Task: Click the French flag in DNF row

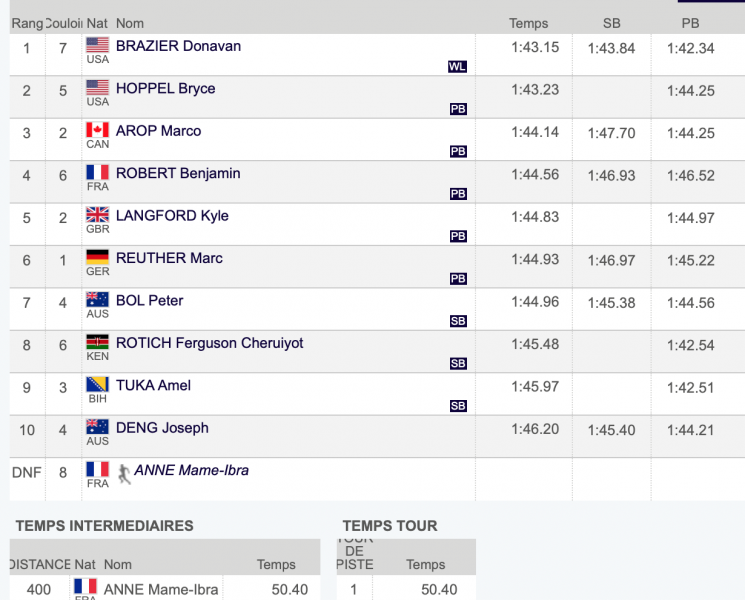Action: point(97,469)
